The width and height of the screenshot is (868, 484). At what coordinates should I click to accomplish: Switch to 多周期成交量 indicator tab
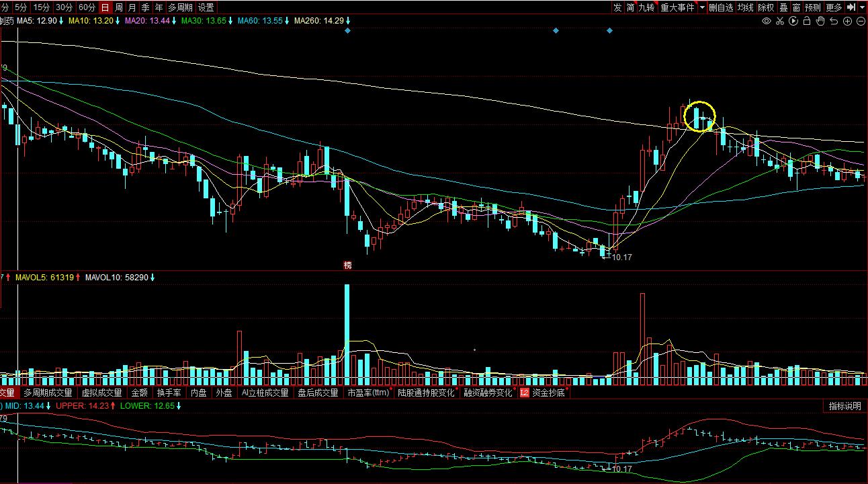pyautogui.click(x=47, y=393)
